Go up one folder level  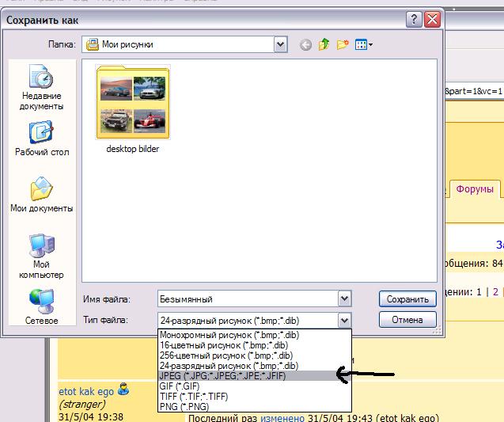pos(324,45)
